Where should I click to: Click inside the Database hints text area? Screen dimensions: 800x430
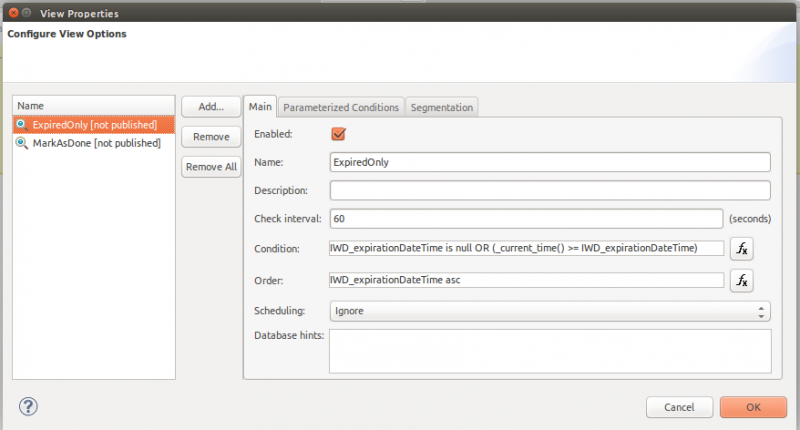pyautogui.click(x=549, y=350)
